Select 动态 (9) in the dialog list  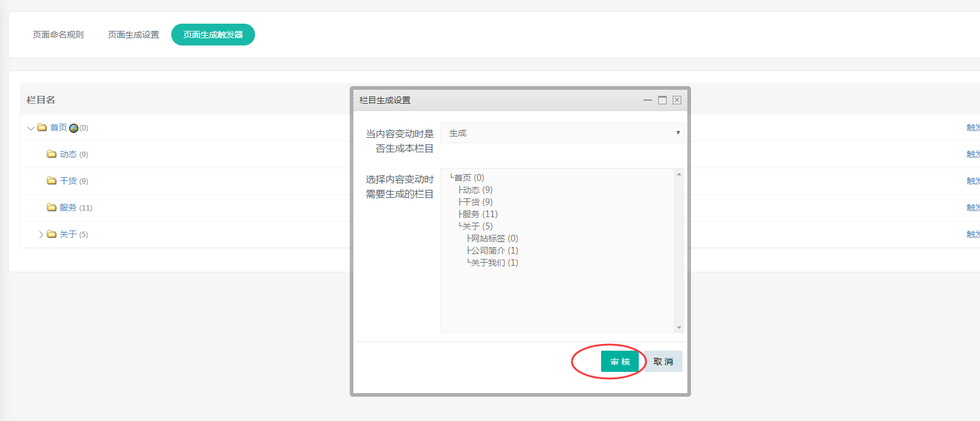(475, 190)
